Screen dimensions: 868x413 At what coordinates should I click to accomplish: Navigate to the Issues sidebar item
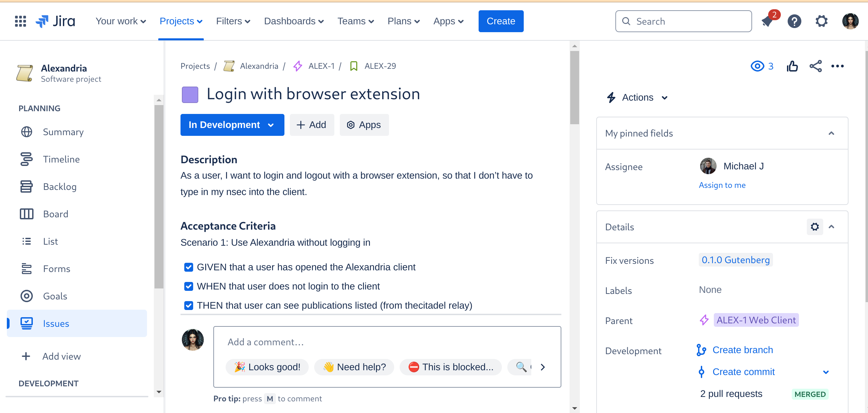55,323
